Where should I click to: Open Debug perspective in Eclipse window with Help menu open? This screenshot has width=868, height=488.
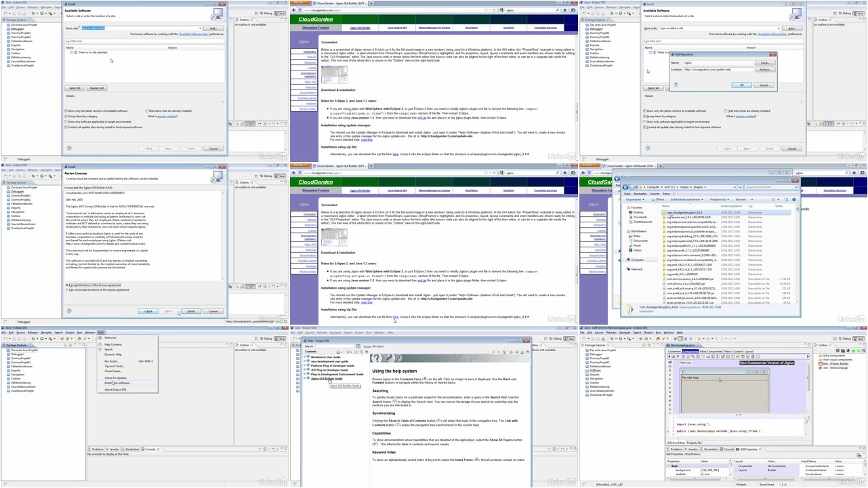click(x=266, y=339)
